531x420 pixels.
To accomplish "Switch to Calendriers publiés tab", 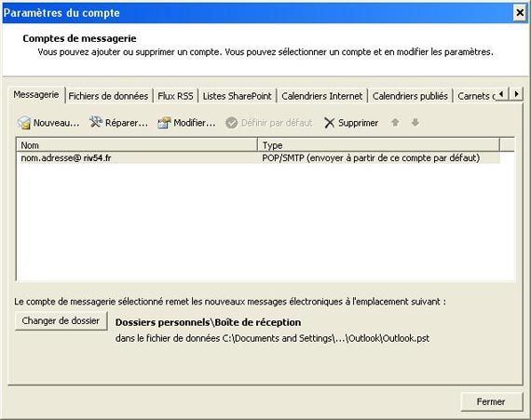I will click(x=410, y=96).
